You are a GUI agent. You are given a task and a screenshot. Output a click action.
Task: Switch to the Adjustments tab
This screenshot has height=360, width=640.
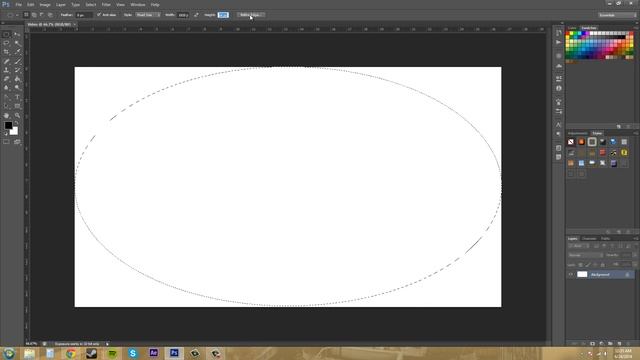(x=578, y=133)
